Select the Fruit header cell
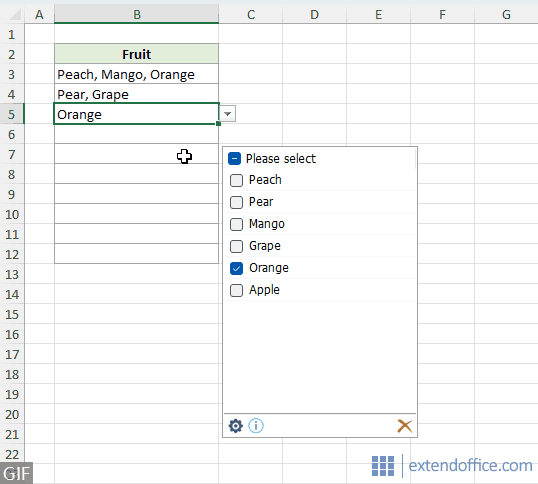538x484 pixels. point(137,54)
